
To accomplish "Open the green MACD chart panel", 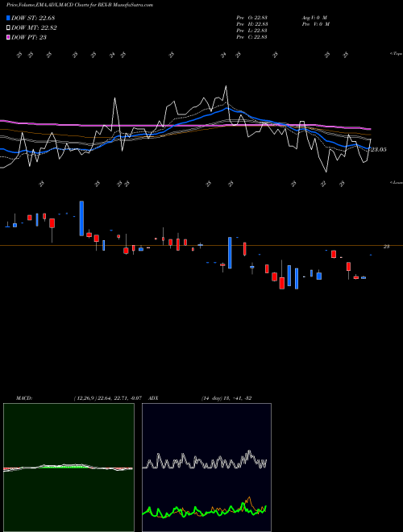I will pos(69,468).
